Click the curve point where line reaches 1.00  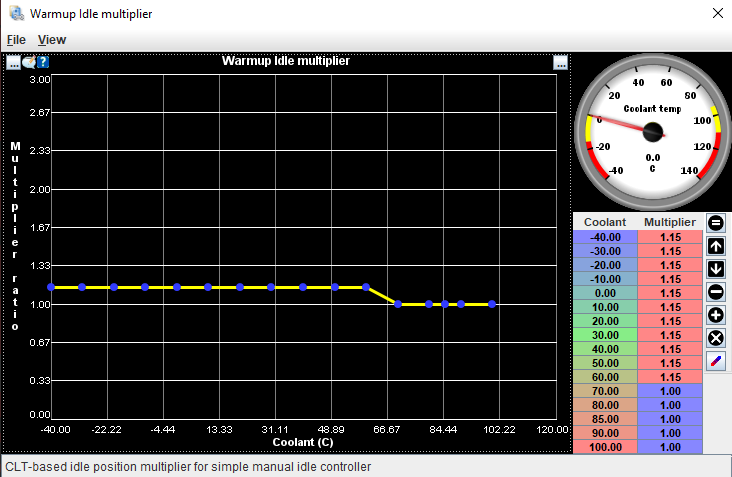(398, 304)
